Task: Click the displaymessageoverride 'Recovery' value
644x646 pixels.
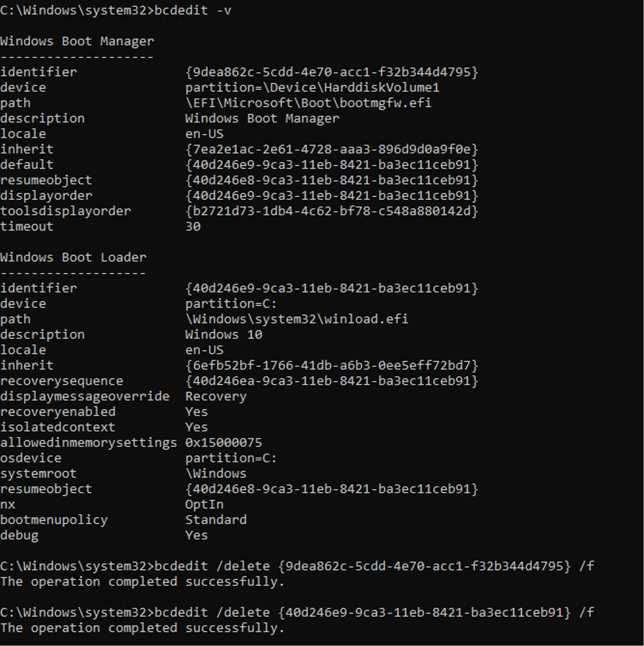Action: [x=216, y=396]
